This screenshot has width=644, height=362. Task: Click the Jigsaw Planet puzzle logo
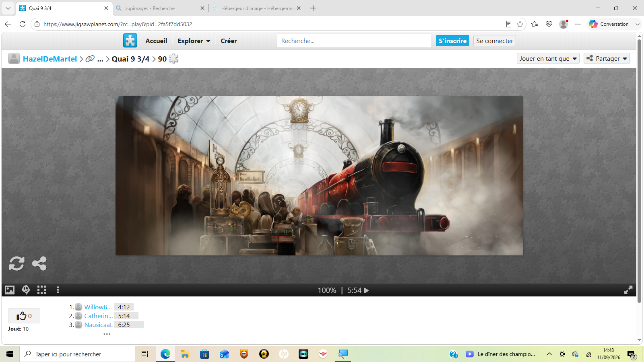[x=130, y=41]
